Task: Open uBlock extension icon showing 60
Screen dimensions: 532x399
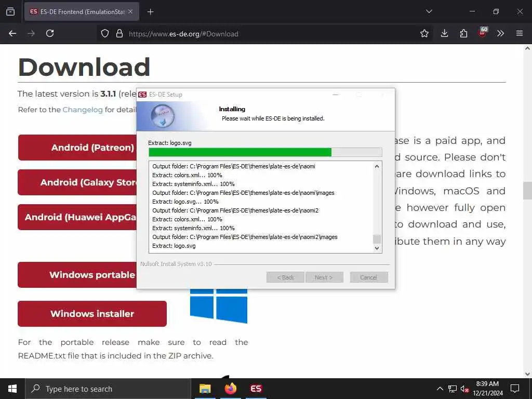Action: tap(483, 33)
